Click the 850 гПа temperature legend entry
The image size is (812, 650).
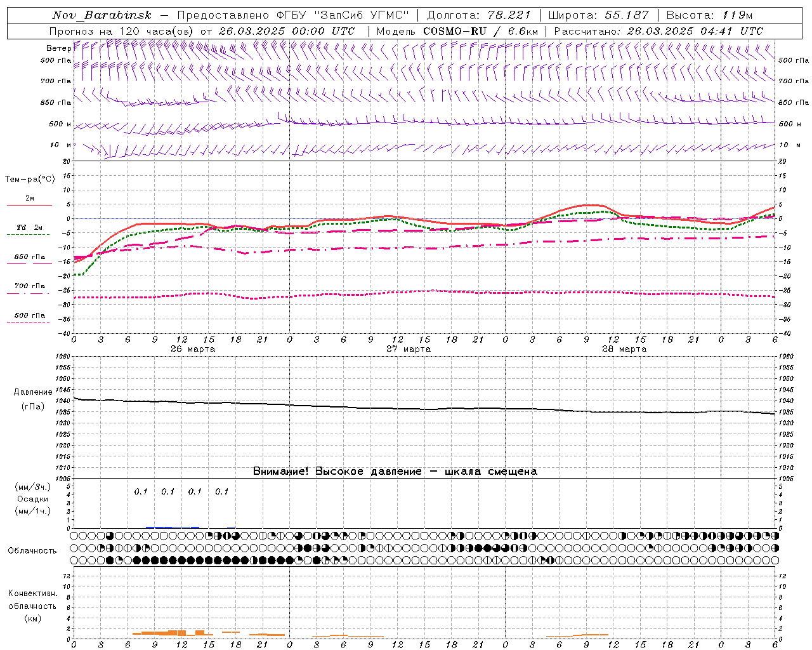(x=29, y=257)
